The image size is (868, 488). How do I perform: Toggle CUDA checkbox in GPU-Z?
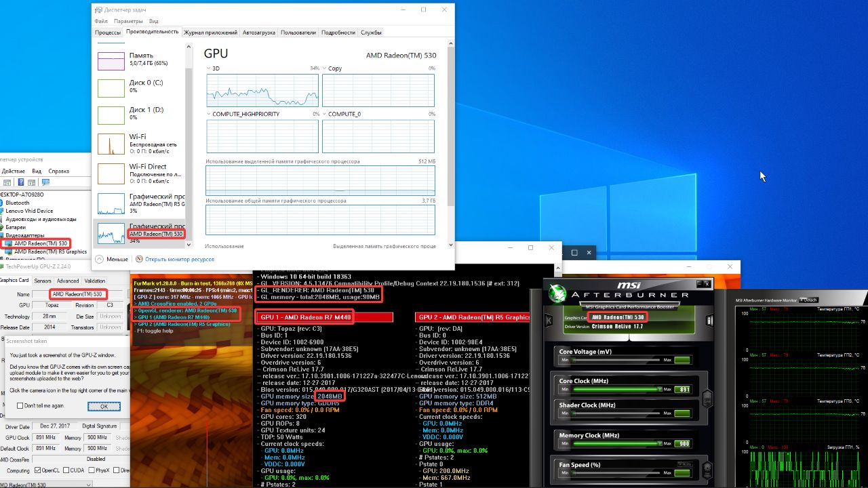coord(66,470)
